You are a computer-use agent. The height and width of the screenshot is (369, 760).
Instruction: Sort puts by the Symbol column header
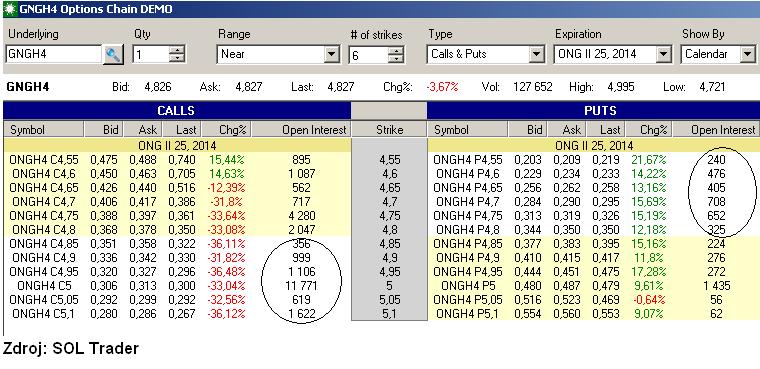coord(468,129)
